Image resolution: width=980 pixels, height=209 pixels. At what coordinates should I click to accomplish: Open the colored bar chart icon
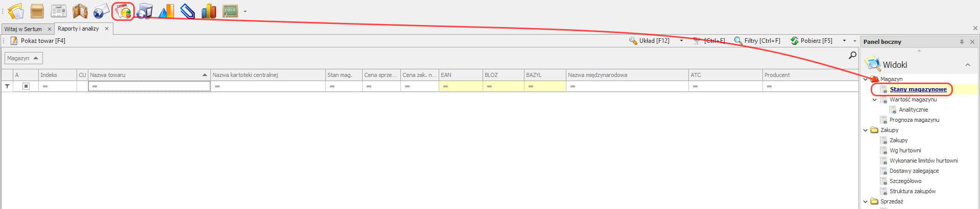(208, 11)
